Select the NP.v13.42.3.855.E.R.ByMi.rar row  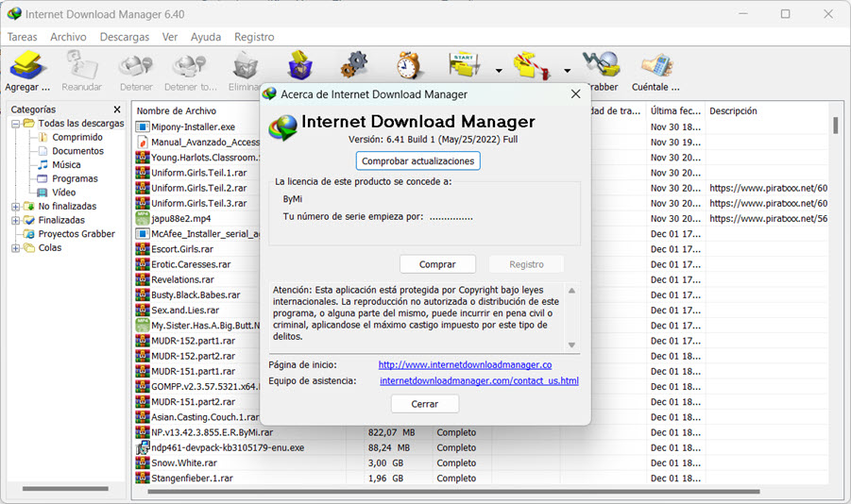coord(481,432)
